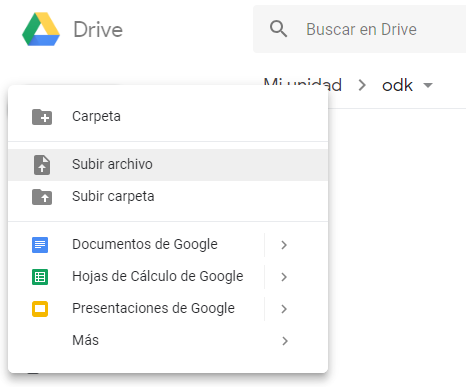
Task: Click the new folder icon beside Carpeta
Action: [42, 117]
